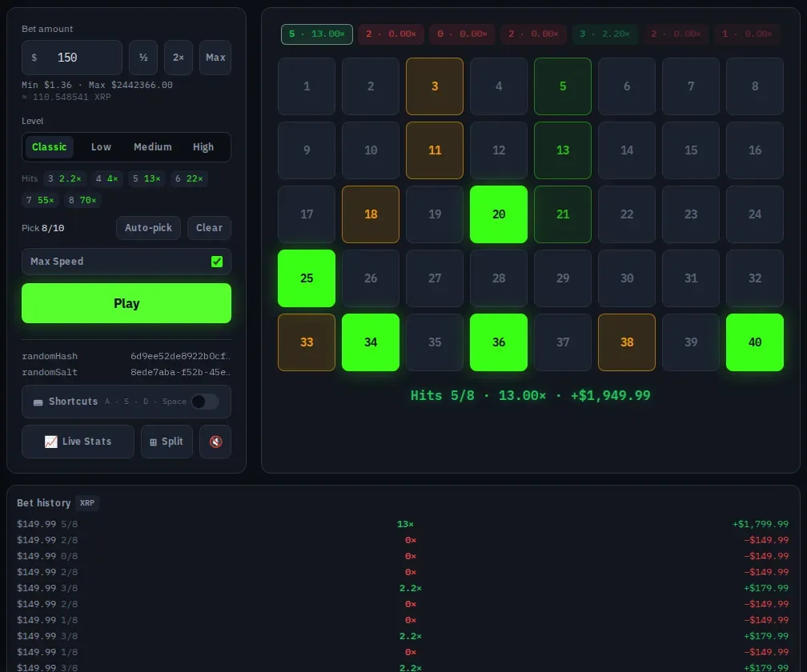
Task: Click bright green number 40 tile
Action: (754, 342)
